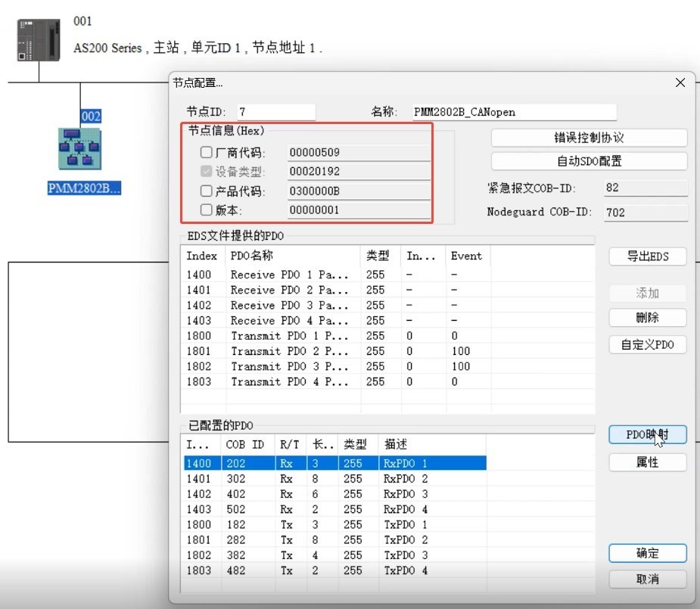The height and width of the screenshot is (609, 700).
Task: Select EDS row 1800 Transmit PDO 1
Action: [387, 335]
